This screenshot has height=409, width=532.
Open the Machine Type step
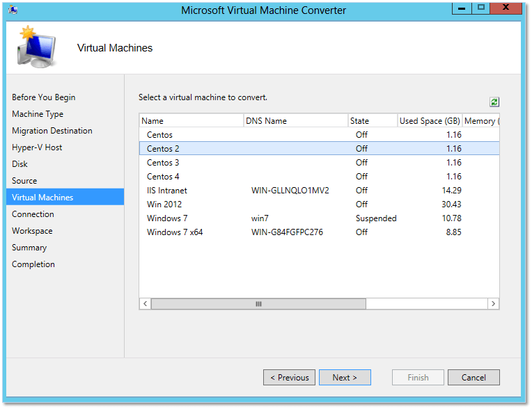click(38, 114)
